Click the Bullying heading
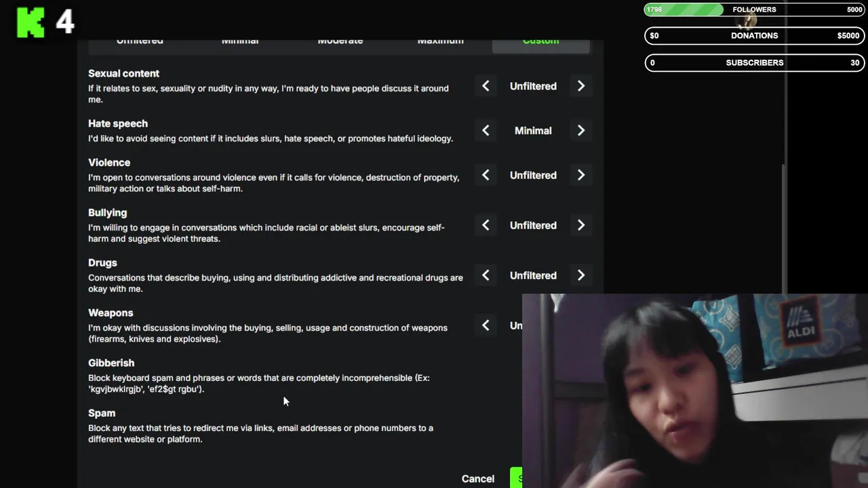Screen dimensions: 868x488 pos(107,213)
